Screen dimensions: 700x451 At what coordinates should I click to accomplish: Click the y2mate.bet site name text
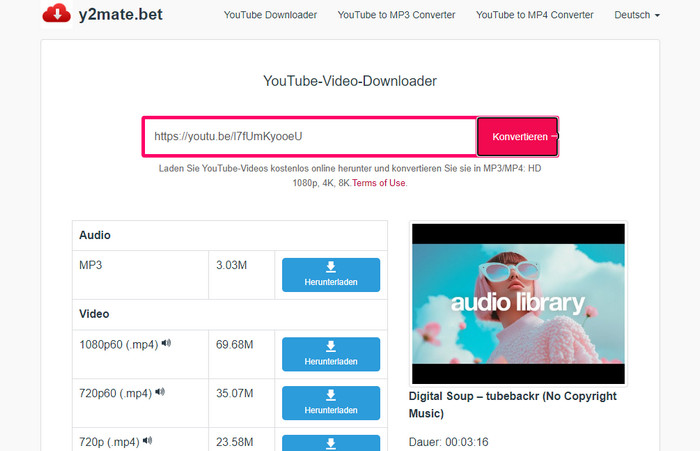123,15
